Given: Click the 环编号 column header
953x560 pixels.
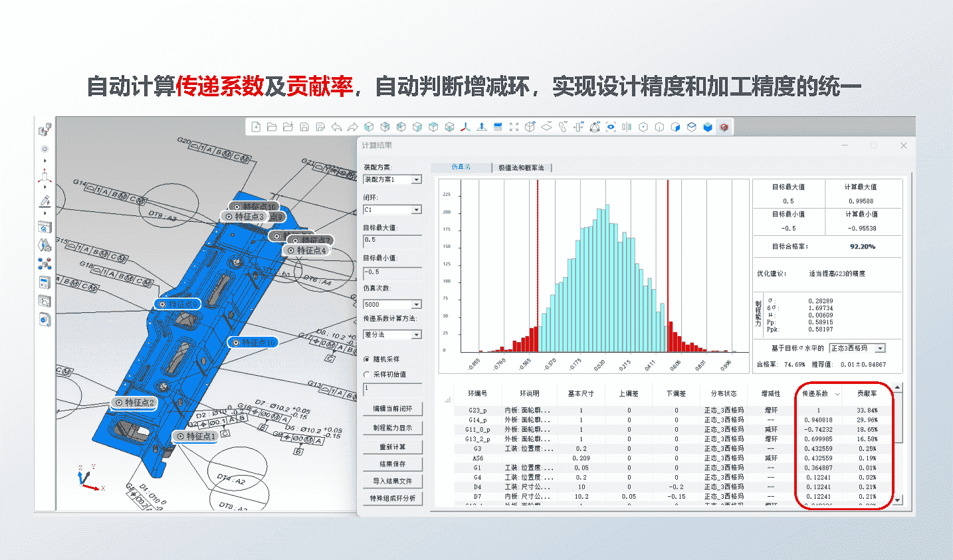Looking at the screenshot, I should tap(477, 394).
